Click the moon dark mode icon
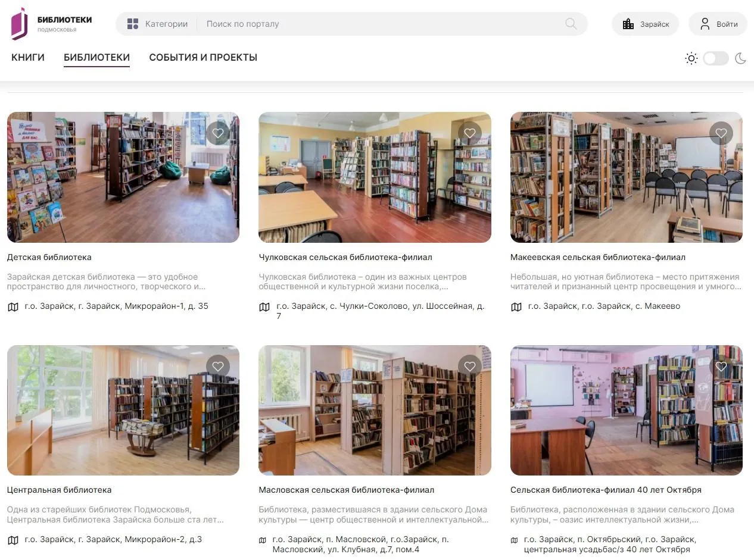The width and height of the screenshot is (754, 560). 740,58
